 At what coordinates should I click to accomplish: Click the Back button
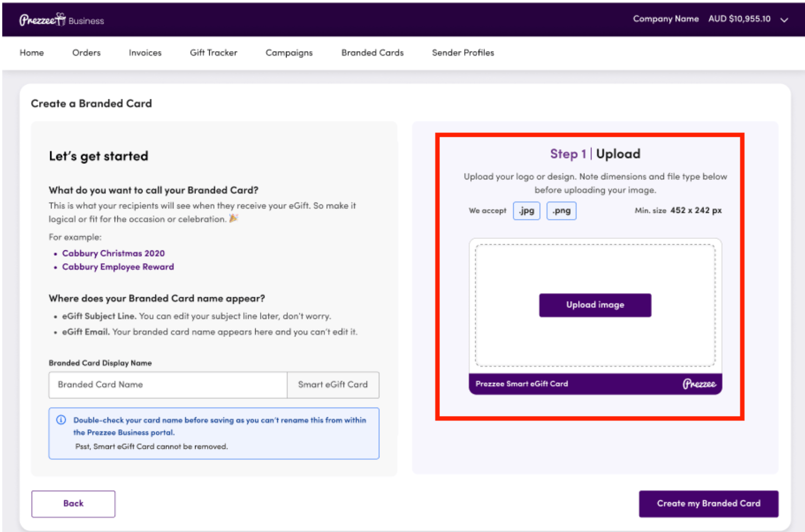pyautogui.click(x=72, y=503)
